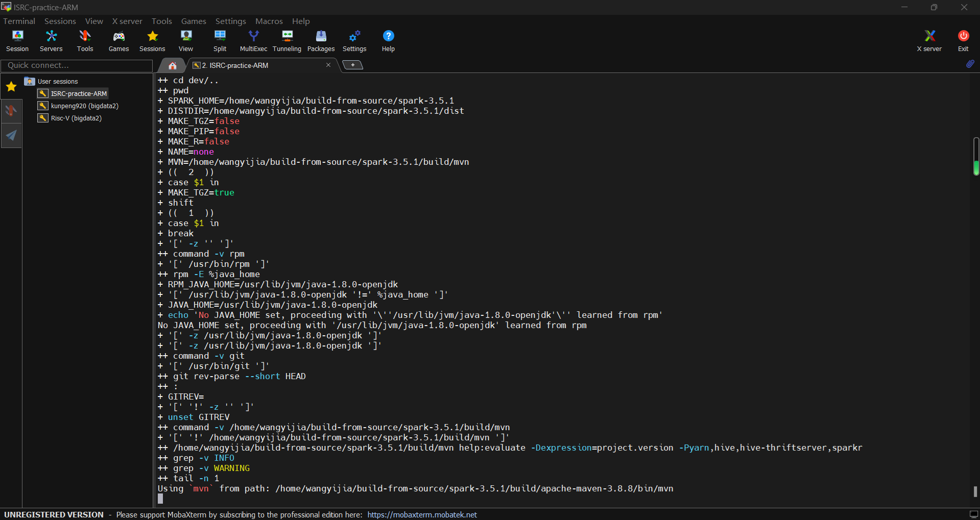Screen dimensions: 980x520
Task: Click the 'tail -n 1' terminal line
Action: coord(188,478)
